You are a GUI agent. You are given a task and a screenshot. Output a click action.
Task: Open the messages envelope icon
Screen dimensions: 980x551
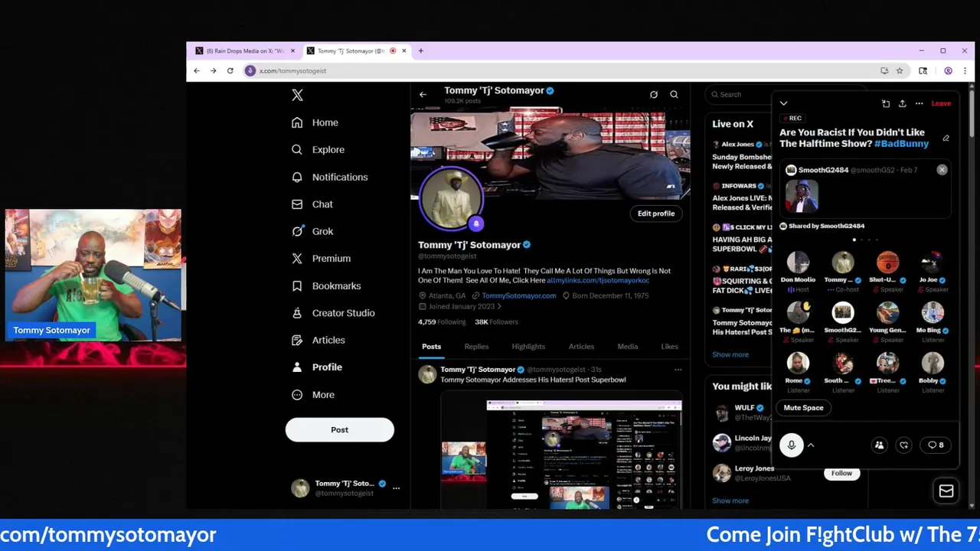click(x=946, y=491)
